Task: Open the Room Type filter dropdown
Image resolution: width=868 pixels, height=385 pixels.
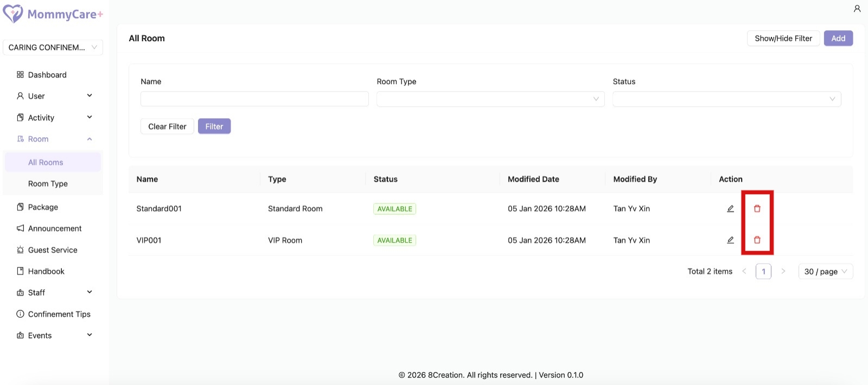Action: pyautogui.click(x=490, y=99)
